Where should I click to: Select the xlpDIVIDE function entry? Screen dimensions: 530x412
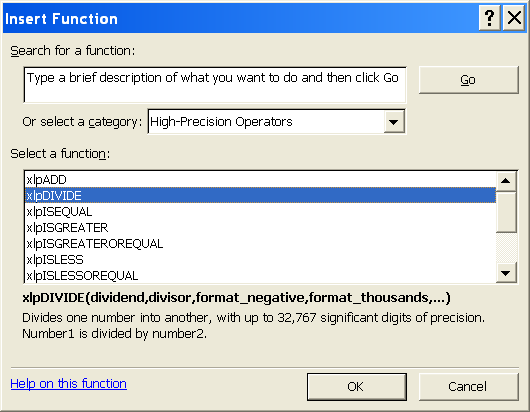coord(260,196)
